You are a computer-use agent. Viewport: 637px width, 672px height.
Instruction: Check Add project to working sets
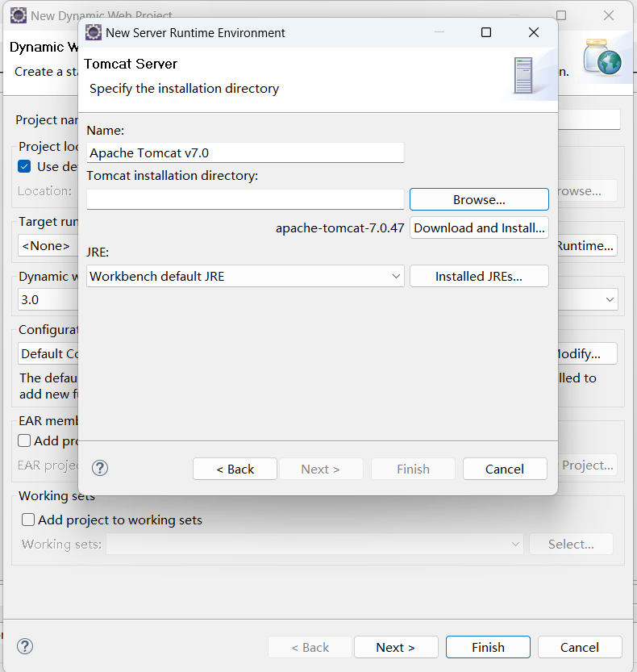[28, 520]
